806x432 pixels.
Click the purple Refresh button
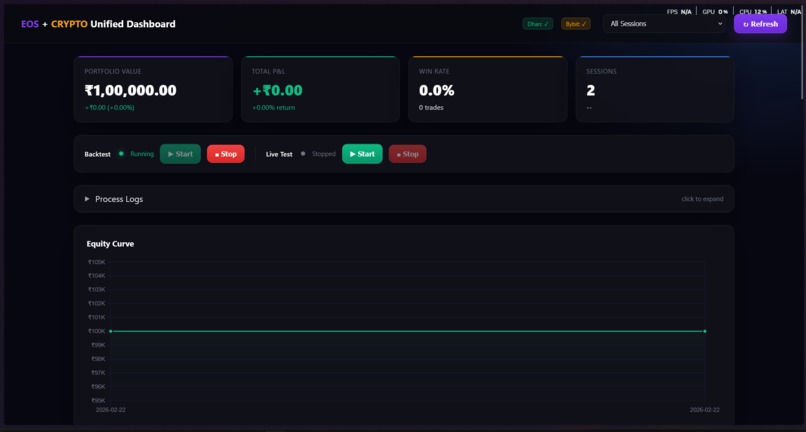click(760, 24)
